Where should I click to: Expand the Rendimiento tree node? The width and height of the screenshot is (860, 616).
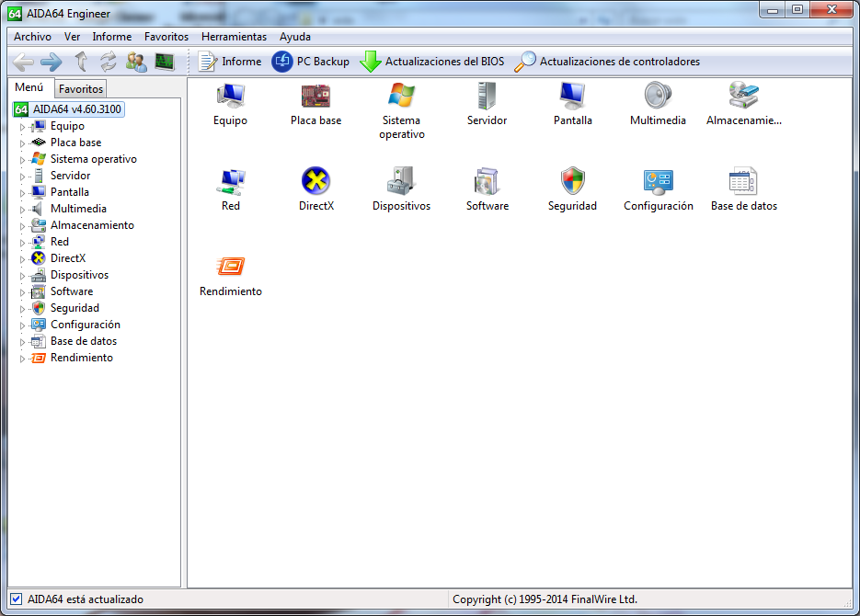[x=22, y=359]
